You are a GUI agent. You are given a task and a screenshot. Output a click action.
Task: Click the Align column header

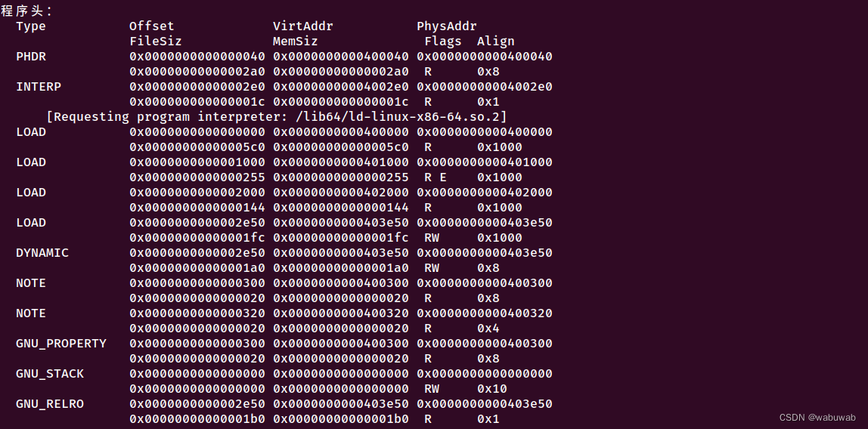tap(496, 42)
